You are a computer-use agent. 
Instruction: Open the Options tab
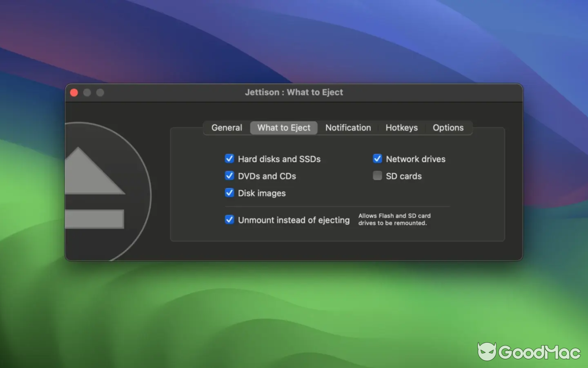point(448,127)
